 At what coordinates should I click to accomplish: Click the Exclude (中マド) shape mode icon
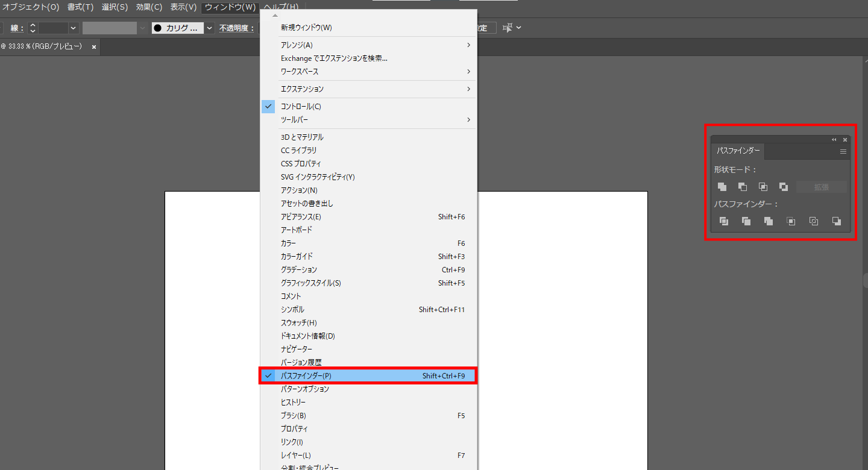(784, 187)
